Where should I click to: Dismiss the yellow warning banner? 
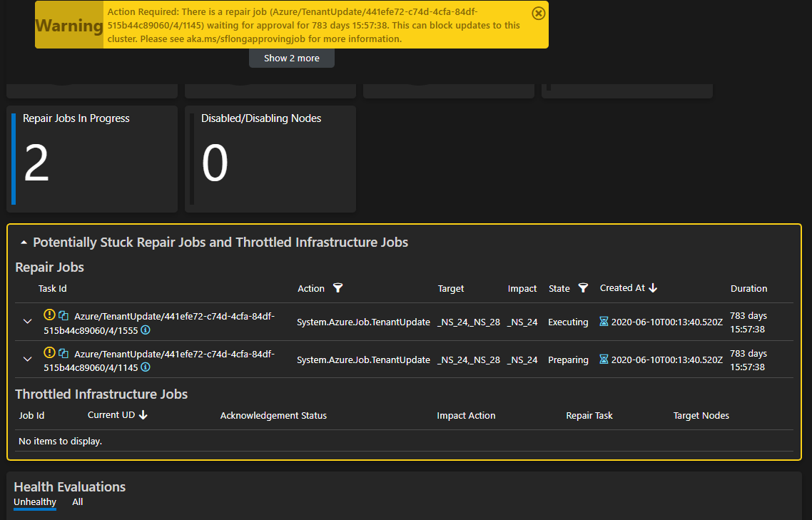539,14
